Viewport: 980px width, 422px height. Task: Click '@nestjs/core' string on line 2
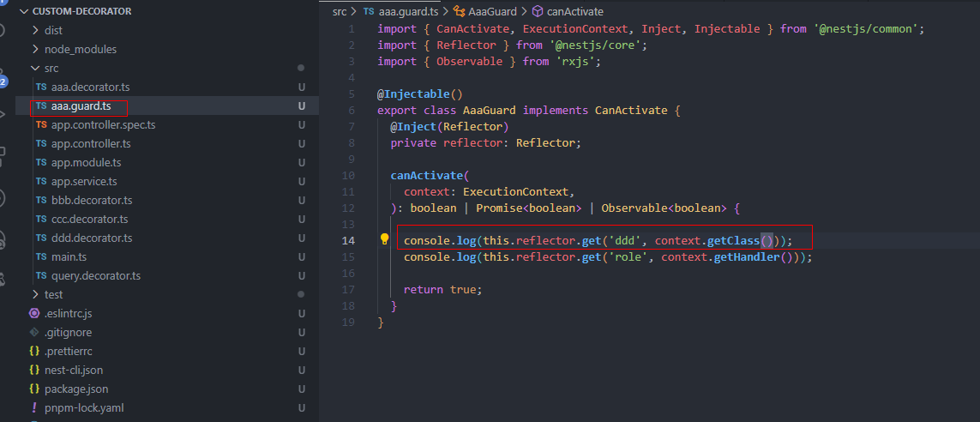[x=594, y=45]
